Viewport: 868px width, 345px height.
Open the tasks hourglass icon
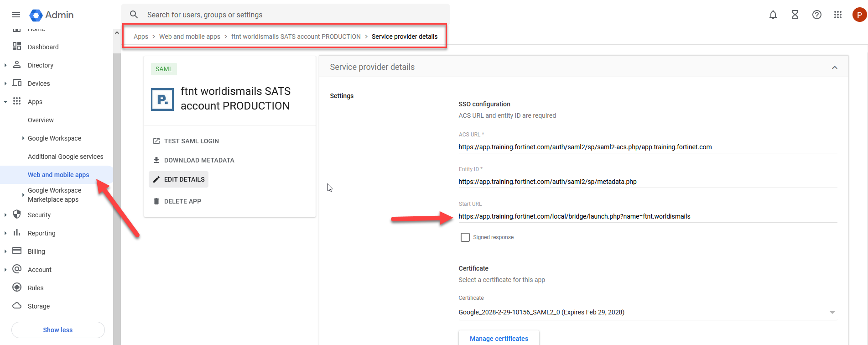point(795,15)
